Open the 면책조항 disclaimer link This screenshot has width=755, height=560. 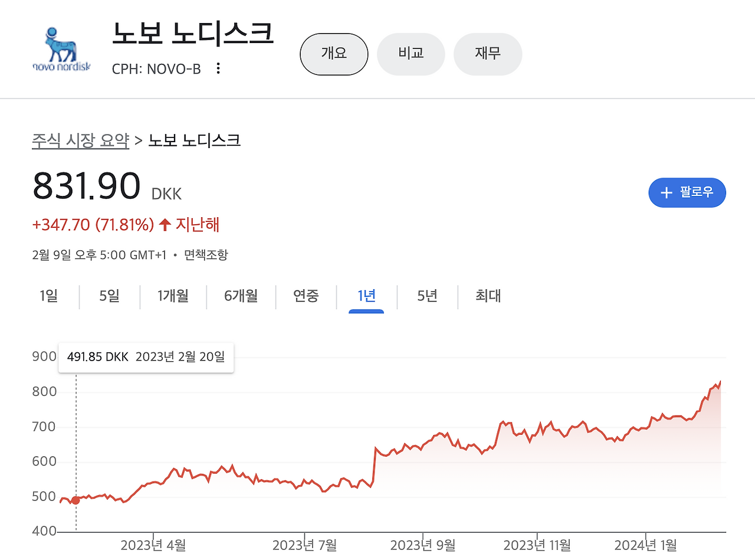[205, 255]
